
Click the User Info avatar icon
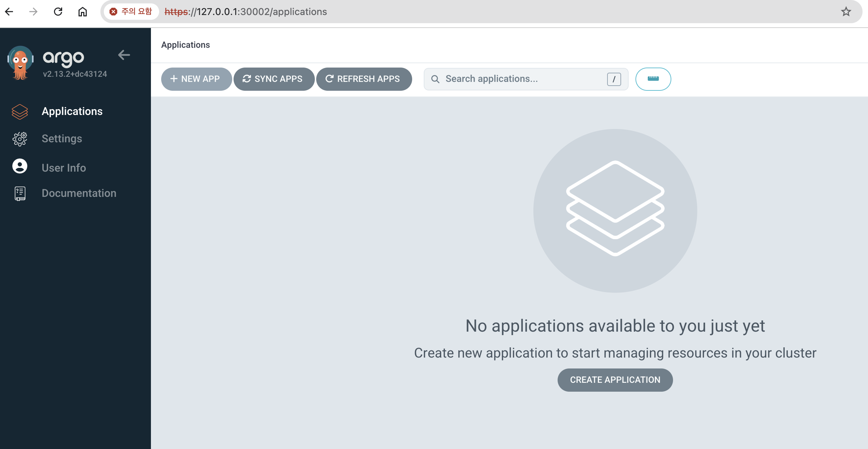coord(20,166)
